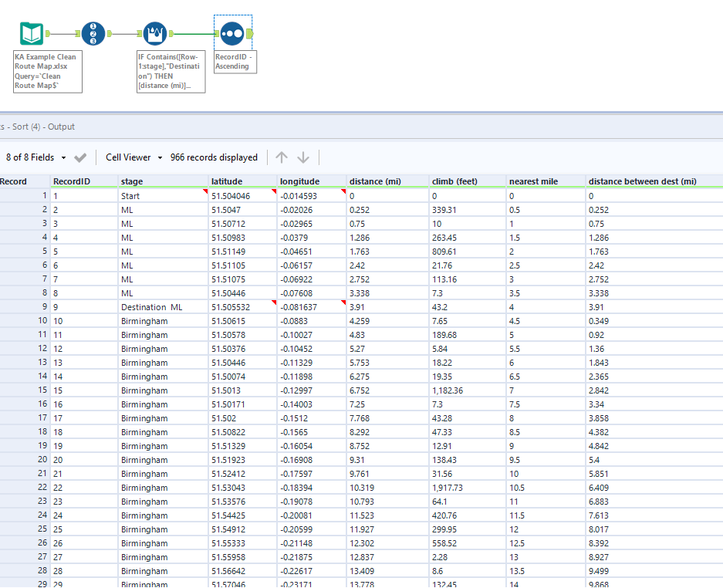
Task: Click the down arrow in results toolbar
Action: 303,157
